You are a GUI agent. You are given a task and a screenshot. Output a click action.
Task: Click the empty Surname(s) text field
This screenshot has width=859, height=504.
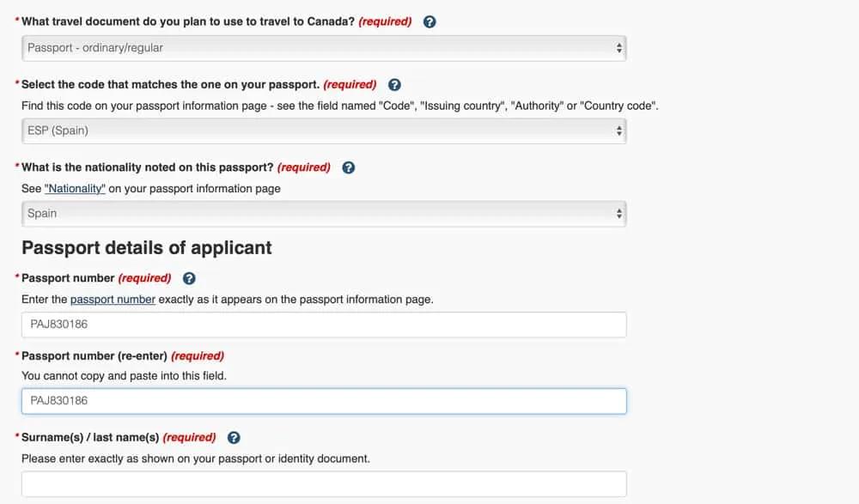[x=324, y=484]
